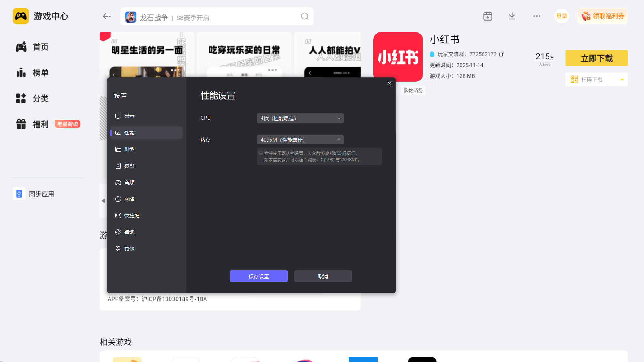Close the settings dialog
The image size is (644, 362).
coord(390,83)
